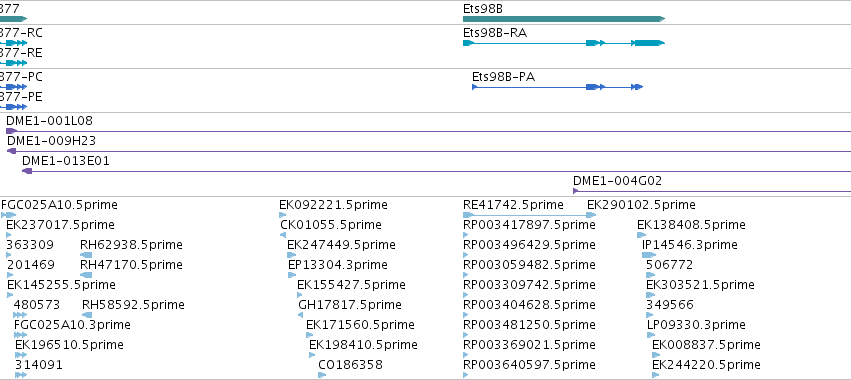Select the FGC025A10.5prime glyph
This screenshot has height=380, width=851.
pos(9,215)
